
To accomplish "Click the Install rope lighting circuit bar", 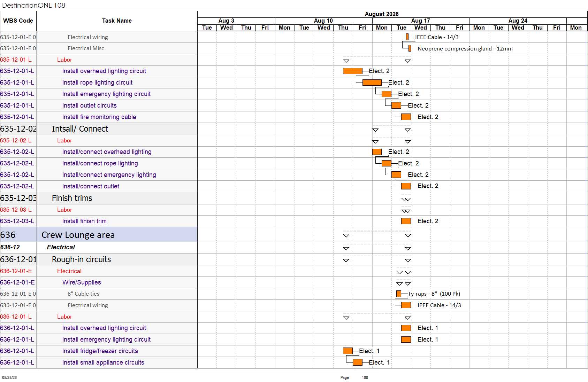I will click(372, 83).
